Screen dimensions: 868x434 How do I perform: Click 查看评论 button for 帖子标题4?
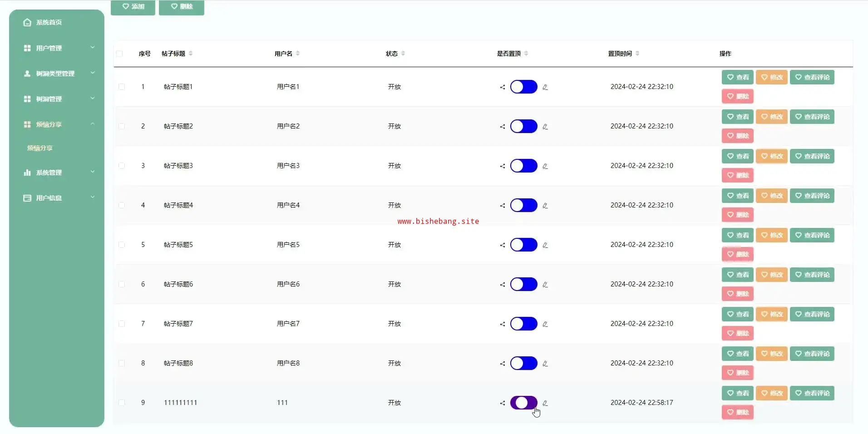click(812, 196)
